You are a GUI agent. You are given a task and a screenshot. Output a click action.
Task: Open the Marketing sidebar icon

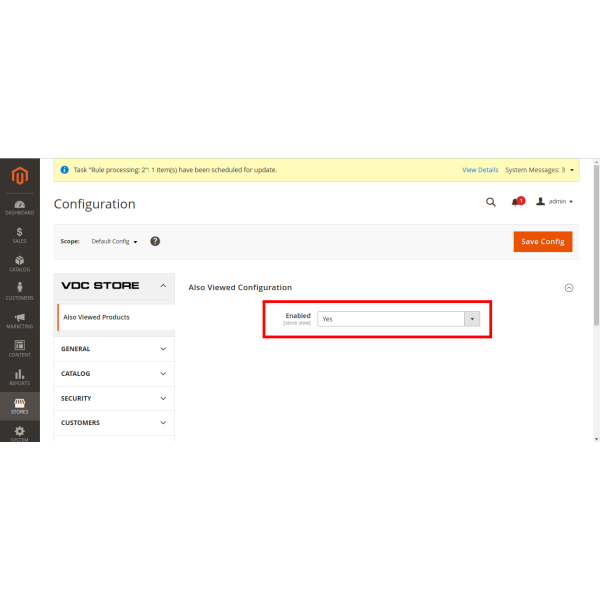pyautogui.click(x=19, y=321)
